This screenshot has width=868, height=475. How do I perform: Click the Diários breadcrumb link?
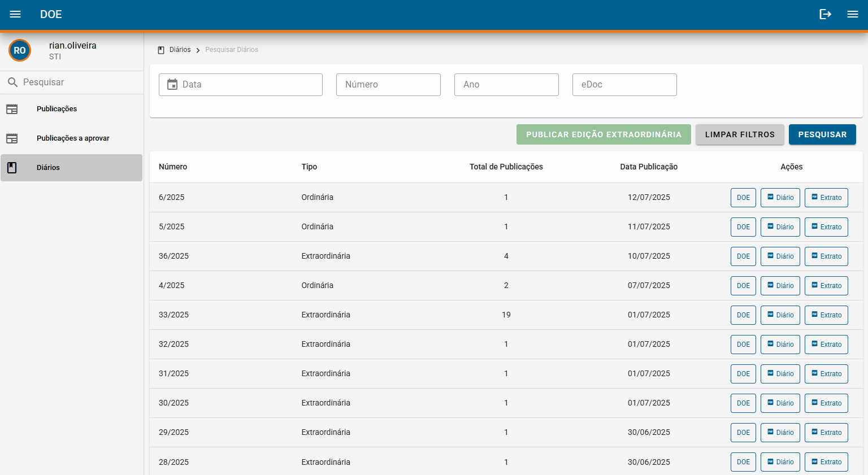click(x=180, y=50)
